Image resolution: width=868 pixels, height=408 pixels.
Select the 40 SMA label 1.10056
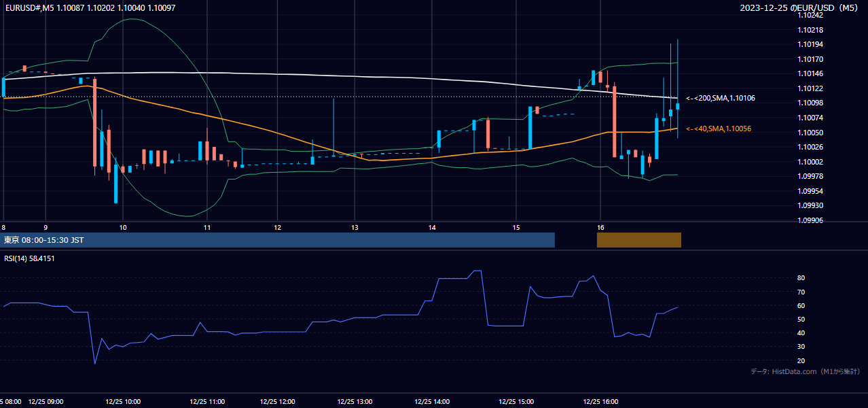[x=719, y=129]
